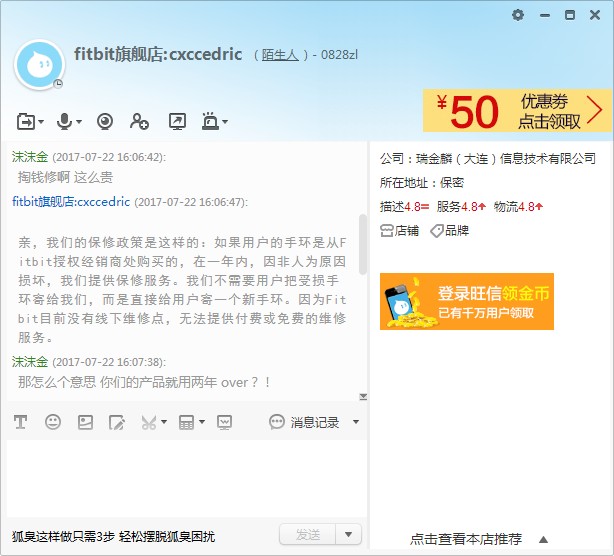Click the 物流4.8 rating text
The height and width of the screenshot is (556, 614).
pos(518,206)
